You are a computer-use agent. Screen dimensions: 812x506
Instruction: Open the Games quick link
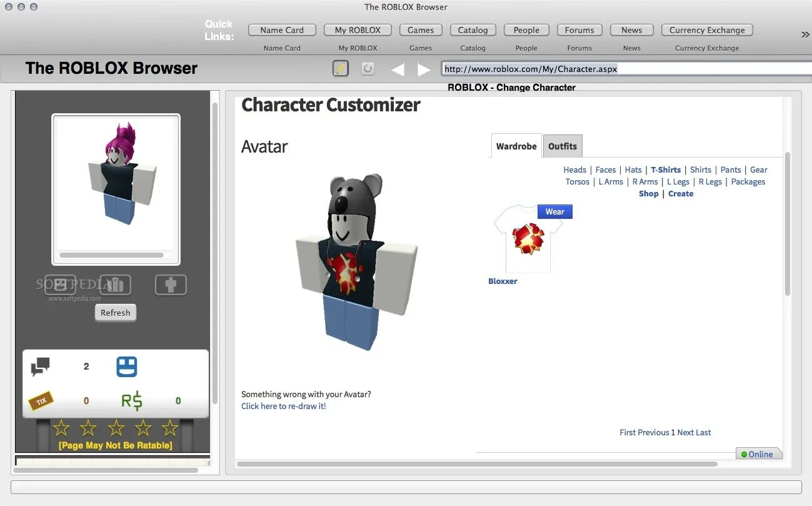point(421,30)
